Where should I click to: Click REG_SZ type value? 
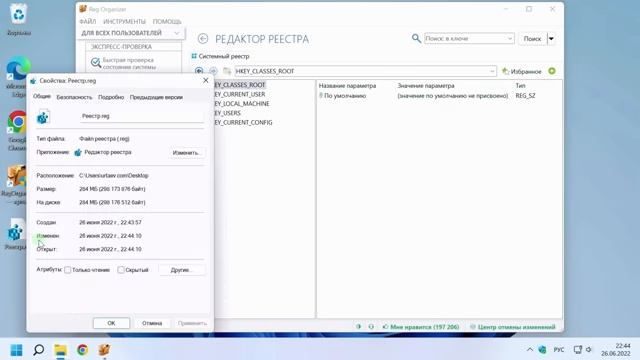(525, 96)
